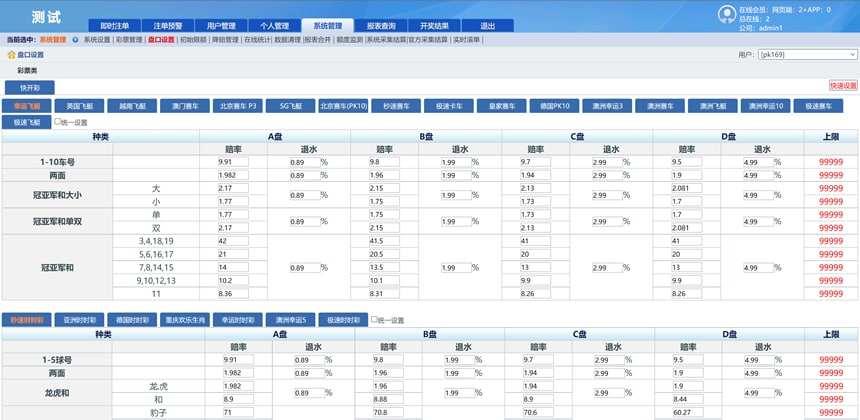
Task: Switch to the 报表查询 tab
Action: point(380,25)
